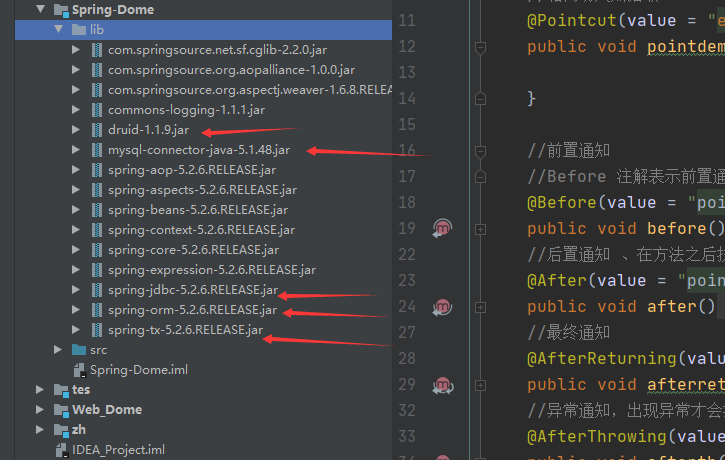Select IDEA_Project.iml file
Image resolution: width=725 pixels, height=460 pixels.
coord(118,450)
